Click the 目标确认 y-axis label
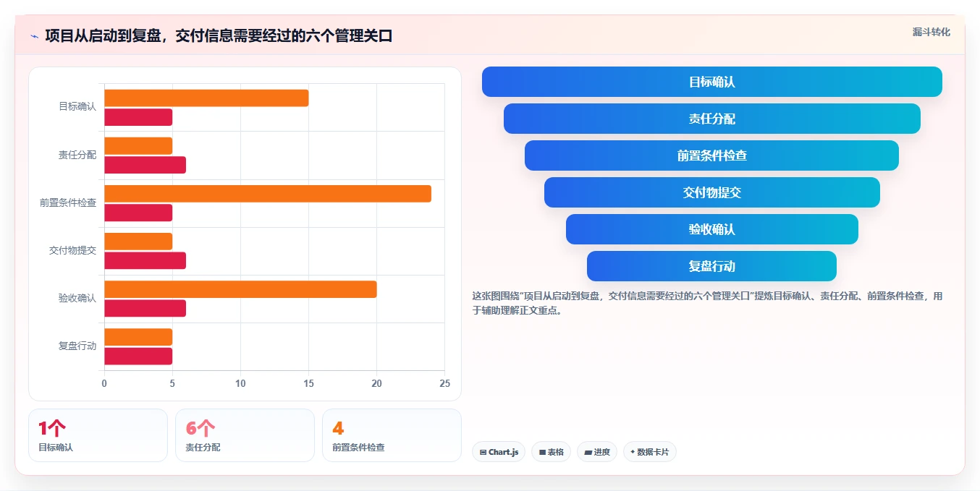The image size is (980, 491). [77, 107]
